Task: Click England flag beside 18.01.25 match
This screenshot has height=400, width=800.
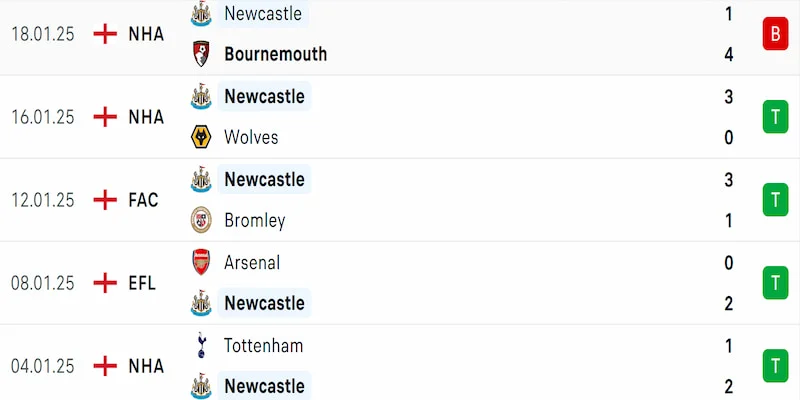Action: [105, 34]
